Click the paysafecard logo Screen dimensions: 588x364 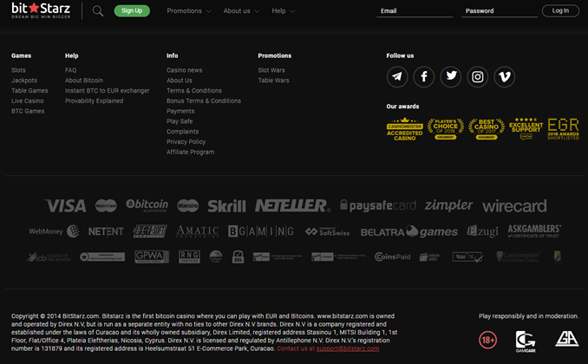[378, 205]
